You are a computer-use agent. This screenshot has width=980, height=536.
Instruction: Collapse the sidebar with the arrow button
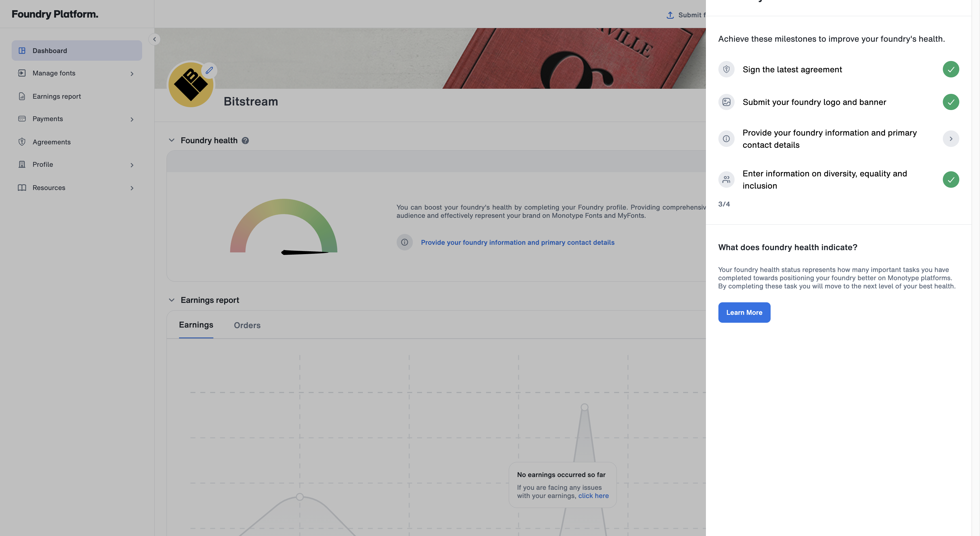(x=154, y=39)
